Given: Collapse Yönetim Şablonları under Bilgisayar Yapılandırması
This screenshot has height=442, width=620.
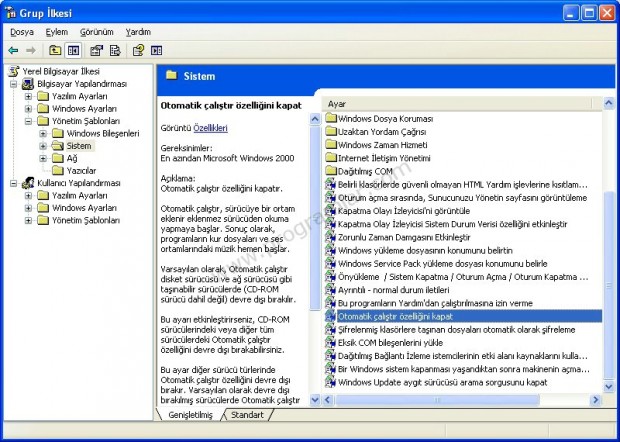Looking at the screenshot, I should (28, 121).
